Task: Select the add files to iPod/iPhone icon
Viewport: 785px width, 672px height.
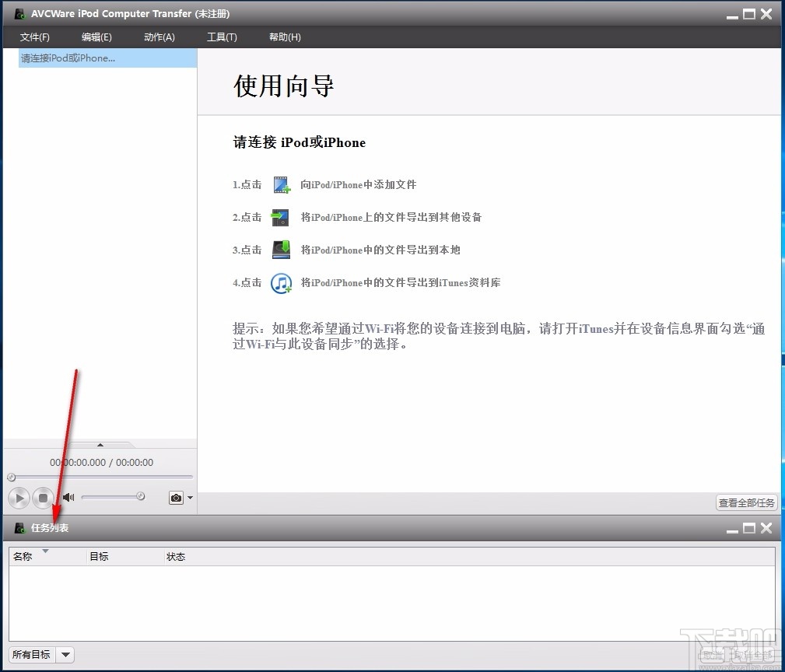Action: [x=281, y=184]
